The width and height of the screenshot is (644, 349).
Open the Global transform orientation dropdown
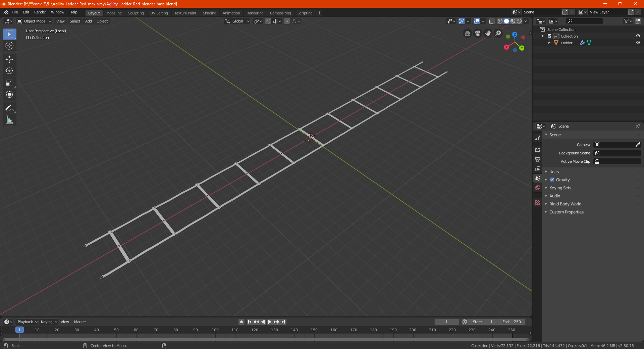[x=237, y=21]
